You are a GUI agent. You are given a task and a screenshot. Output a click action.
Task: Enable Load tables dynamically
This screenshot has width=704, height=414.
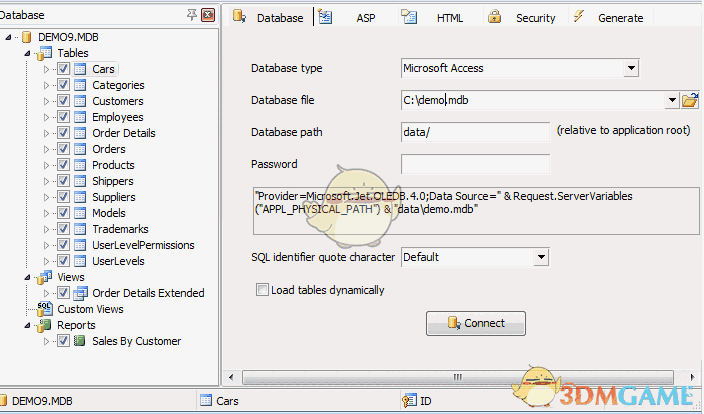pos(262,290)
